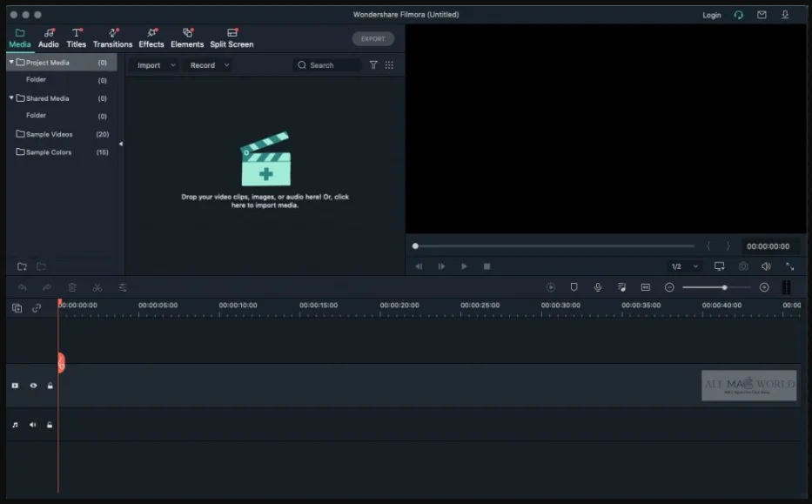The width and height of the screenshot is (812, 504).
Task: Click the delete trash icon in timeline toolbar
Action: tap(72, 287)
